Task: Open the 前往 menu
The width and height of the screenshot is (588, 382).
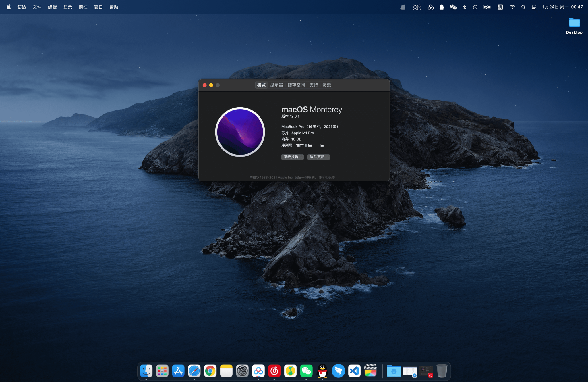Action: (x=83, y=7)
